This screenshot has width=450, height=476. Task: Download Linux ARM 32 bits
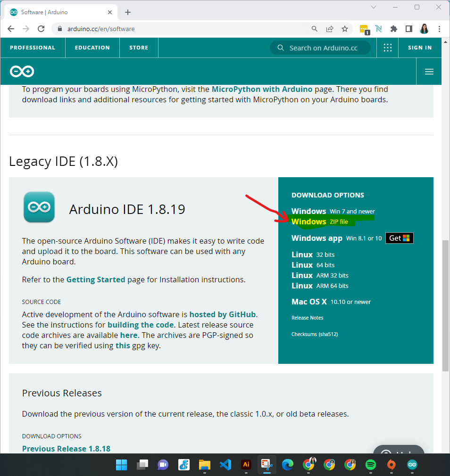point(320,275)
